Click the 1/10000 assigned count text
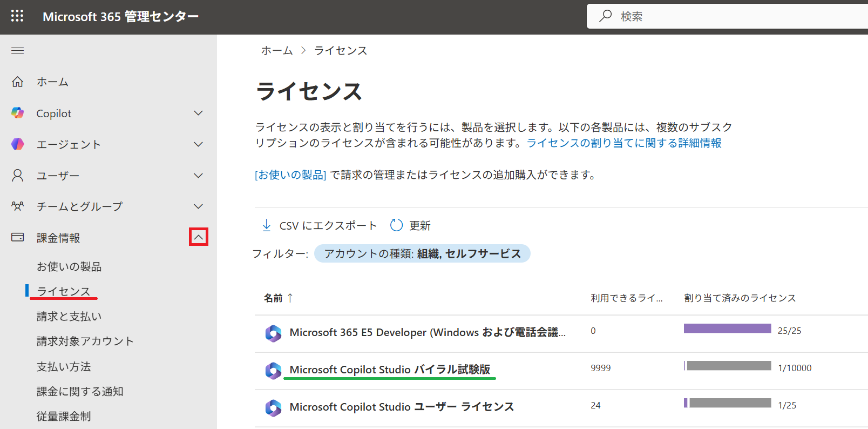The image size is (868, 429). [795, 368]
